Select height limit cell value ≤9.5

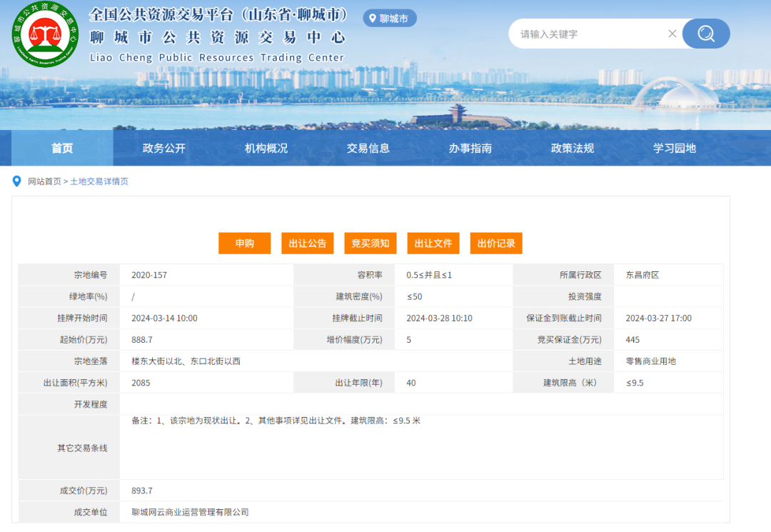635,383
